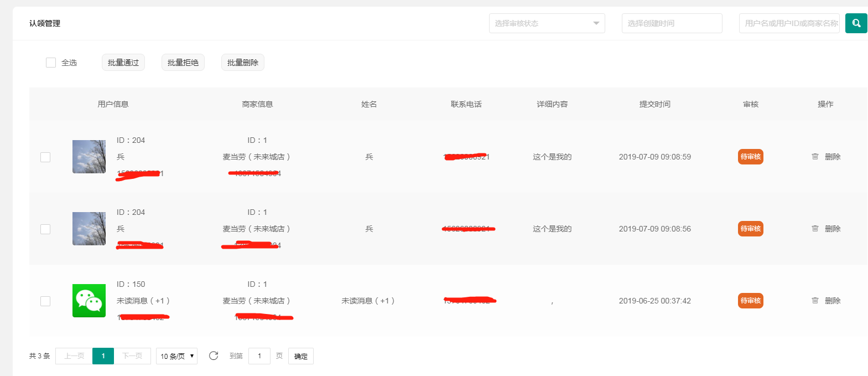The image size is (868, 376).
Task: Tick checkbox for the 09:08:59 row
Action: (45, 157)
